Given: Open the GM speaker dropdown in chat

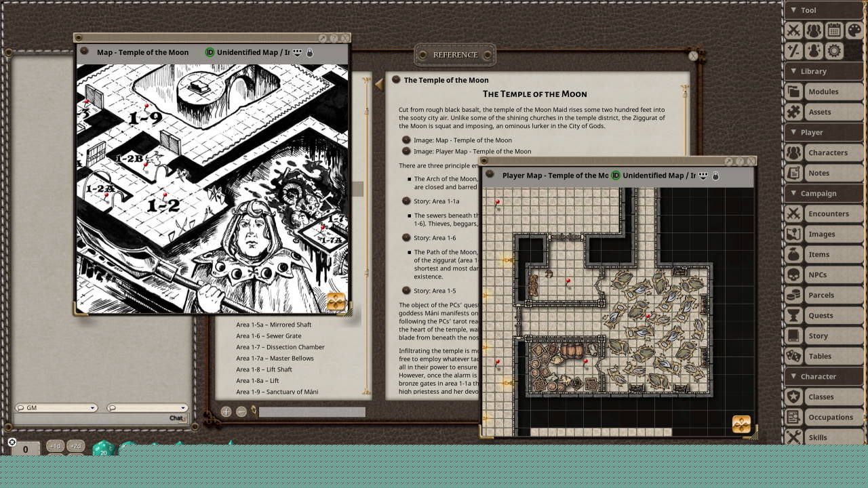Looking at the screenshot, I should coord(56,408).
